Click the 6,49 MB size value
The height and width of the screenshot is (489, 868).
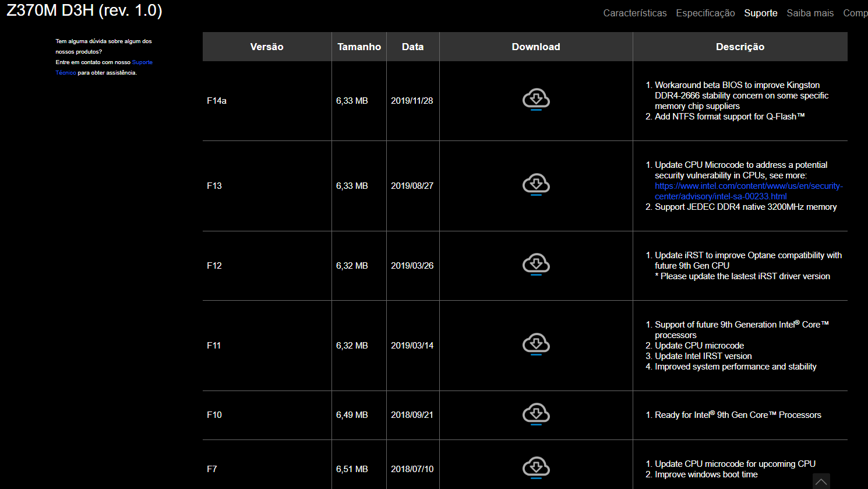coord(352,415)
